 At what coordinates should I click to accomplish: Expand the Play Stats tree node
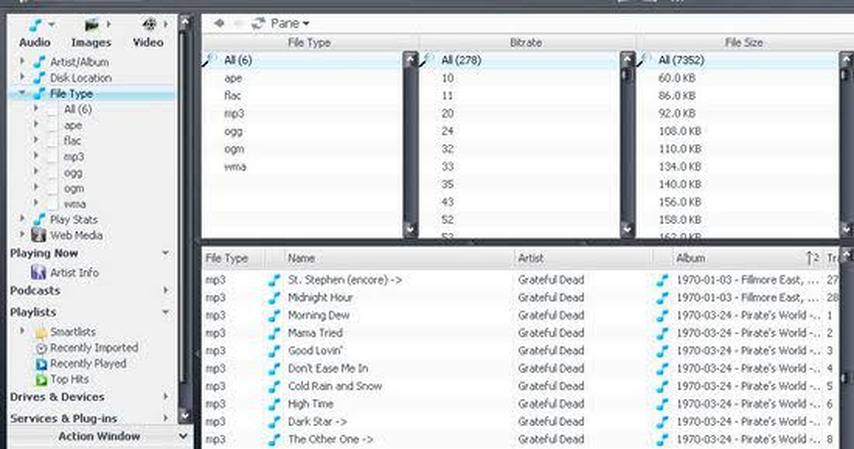(x=22, y=219)
